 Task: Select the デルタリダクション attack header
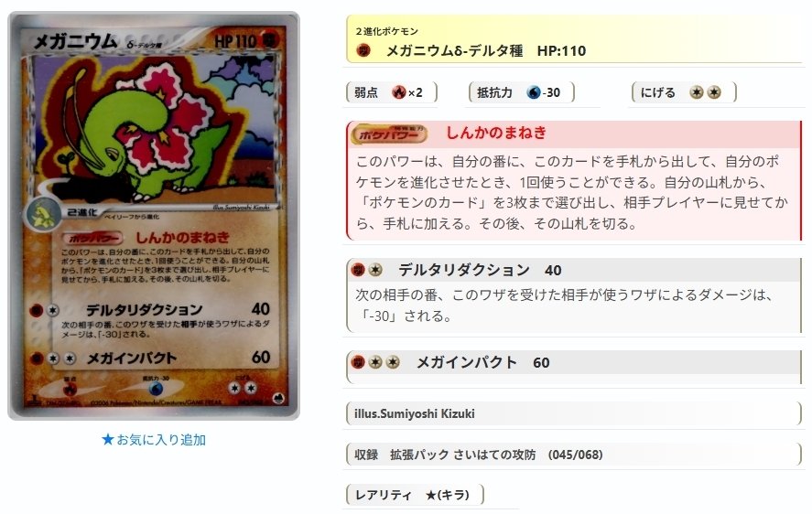[x=574, y=270]
